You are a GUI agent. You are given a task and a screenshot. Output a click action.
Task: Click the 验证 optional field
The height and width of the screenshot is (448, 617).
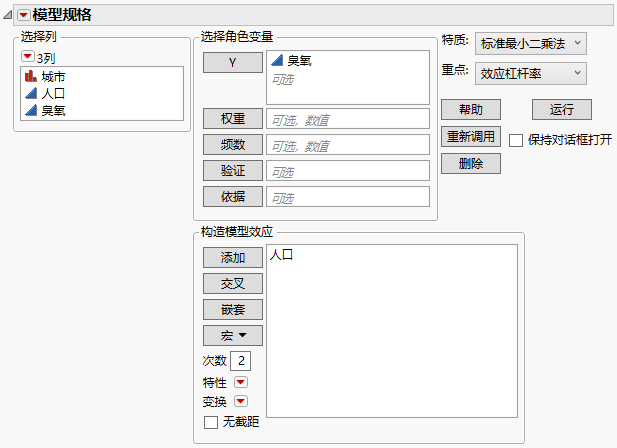click(x=348, y=171)
